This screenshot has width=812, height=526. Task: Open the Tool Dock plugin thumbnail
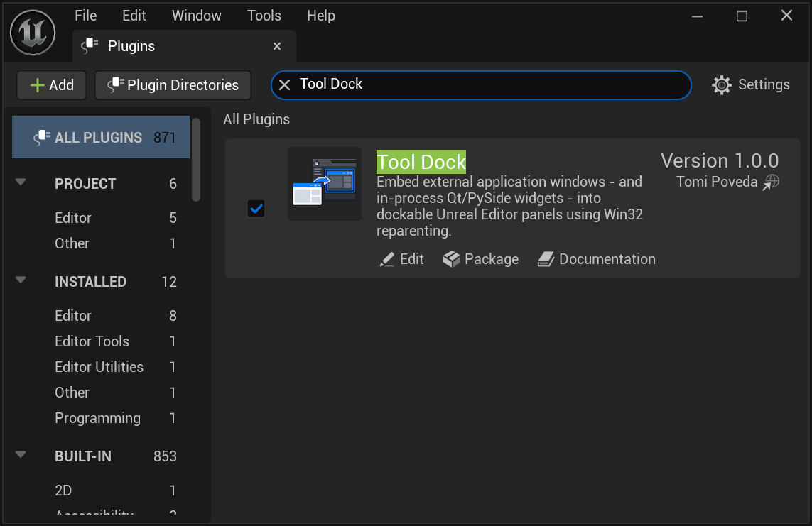pos(325,184)
